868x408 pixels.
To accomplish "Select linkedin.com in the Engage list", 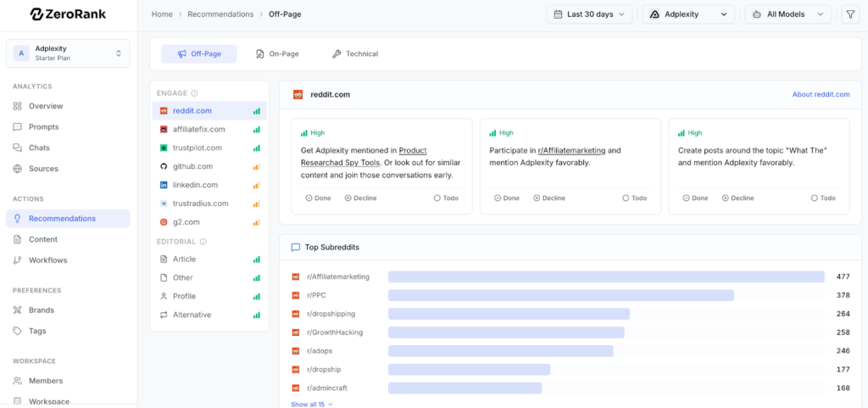I will coord(195,185).
